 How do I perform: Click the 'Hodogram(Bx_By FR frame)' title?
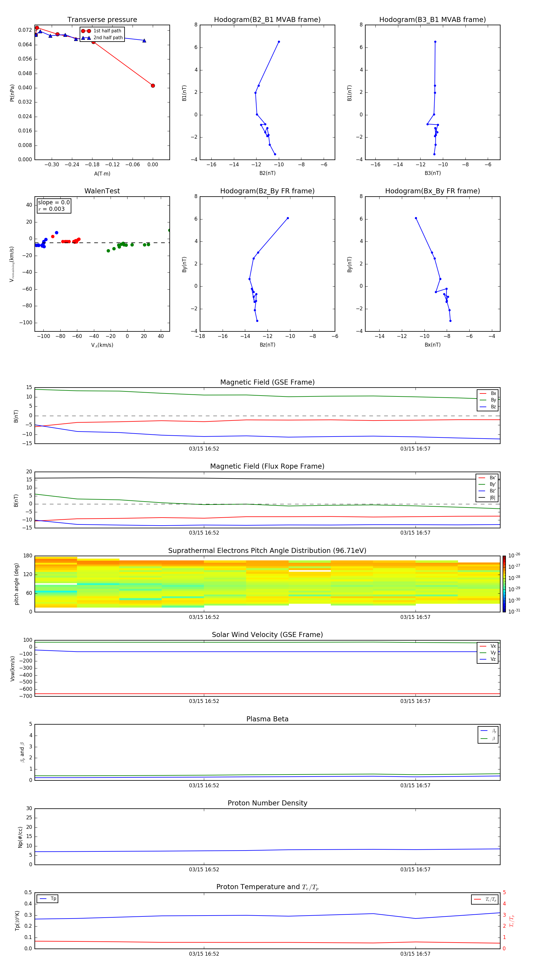432,191
